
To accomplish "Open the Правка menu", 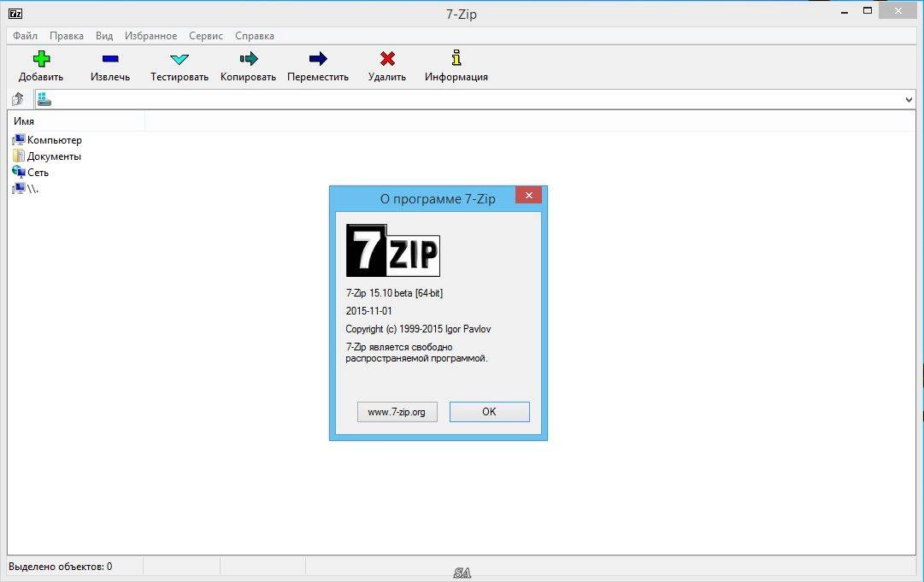I will 67,36.
